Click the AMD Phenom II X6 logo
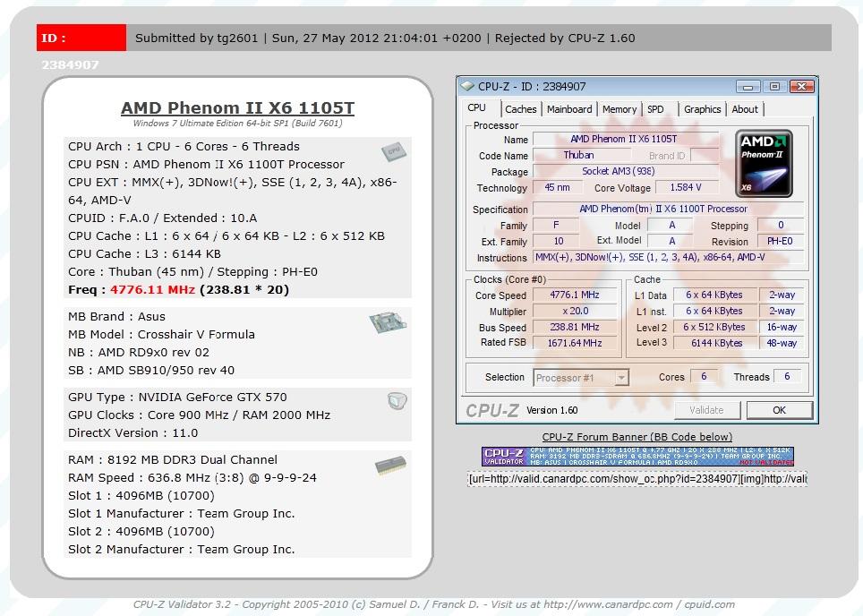This screenshot has height=616, width=863. [x=764, y=164]
